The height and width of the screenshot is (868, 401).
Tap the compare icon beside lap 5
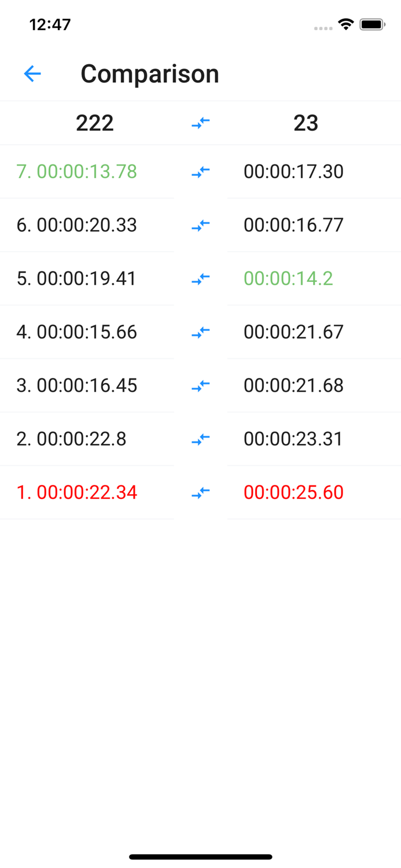click(200, 278)
